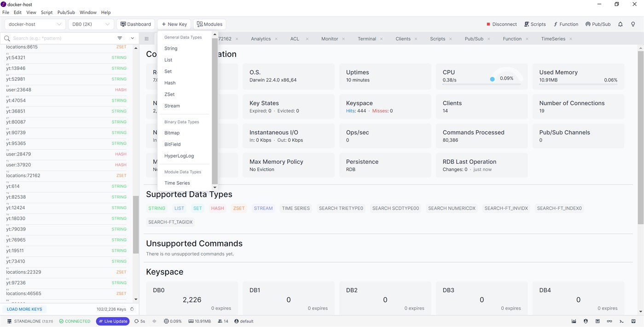Refresh the key list counter

(132, 310)
